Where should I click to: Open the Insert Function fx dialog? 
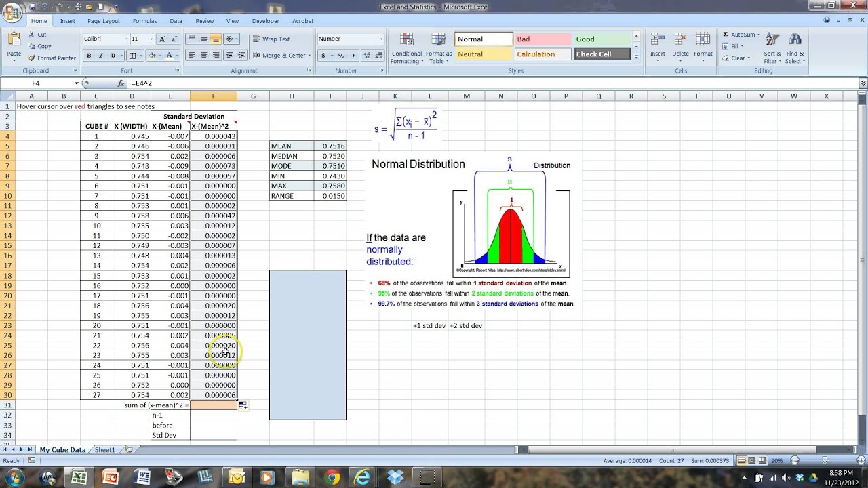point(121,83)
